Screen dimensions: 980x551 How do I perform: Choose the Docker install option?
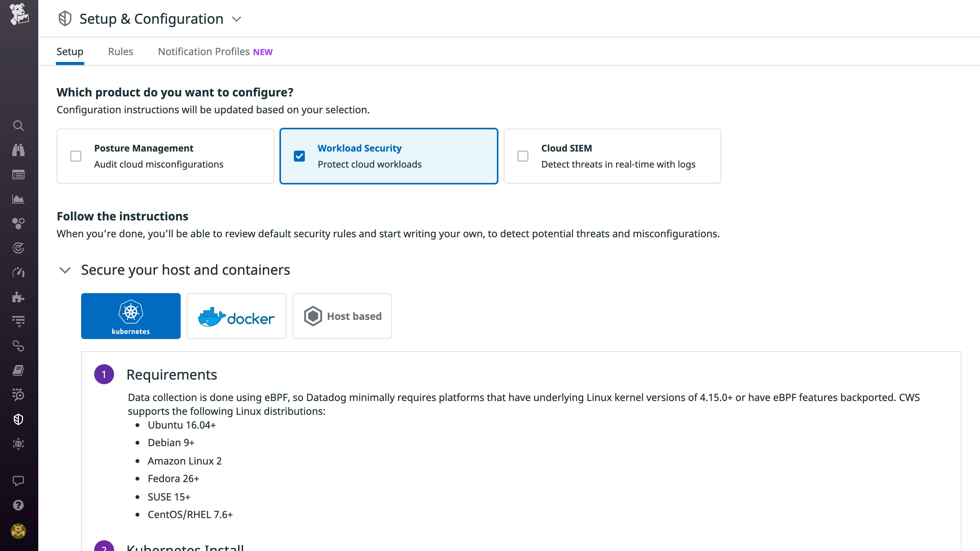pyautogui.click(x=236, y=316)
